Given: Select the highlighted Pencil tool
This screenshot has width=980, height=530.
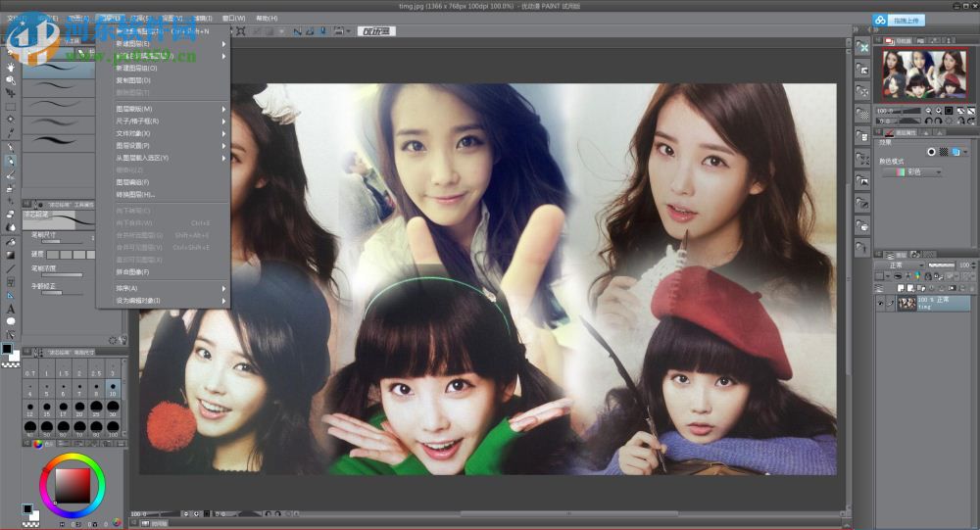Looking at the screenshot, I should (11, 161).
